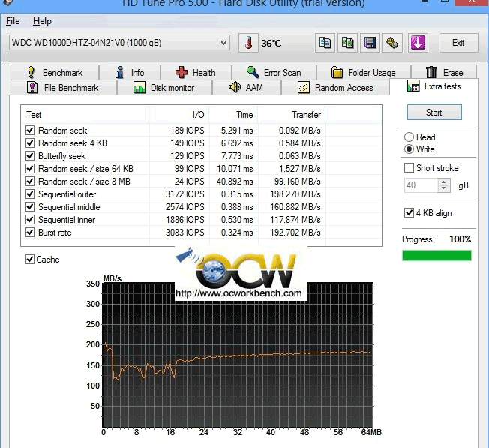Switch to the AAM tab
The width and height of the screenshot is (489, 448).
click(247, 87)
